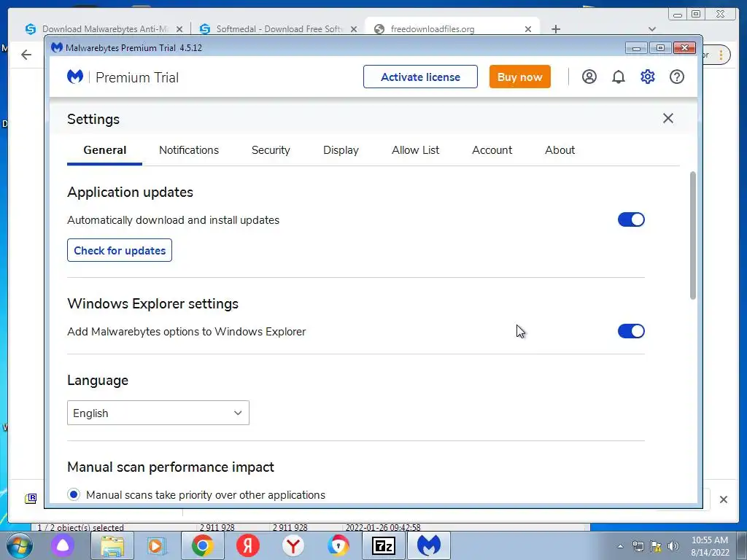Open Google Chrome from the taskbar
Screen dimensions: 747x560
(203, 545)
